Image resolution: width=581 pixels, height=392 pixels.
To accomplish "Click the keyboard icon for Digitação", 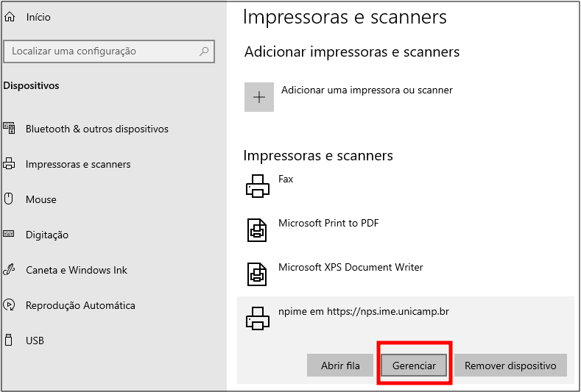I will [9, 234].
